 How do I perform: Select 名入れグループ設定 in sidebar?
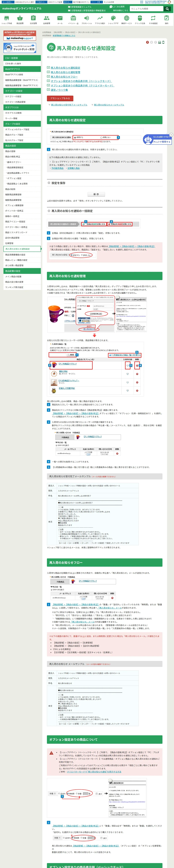22,140
